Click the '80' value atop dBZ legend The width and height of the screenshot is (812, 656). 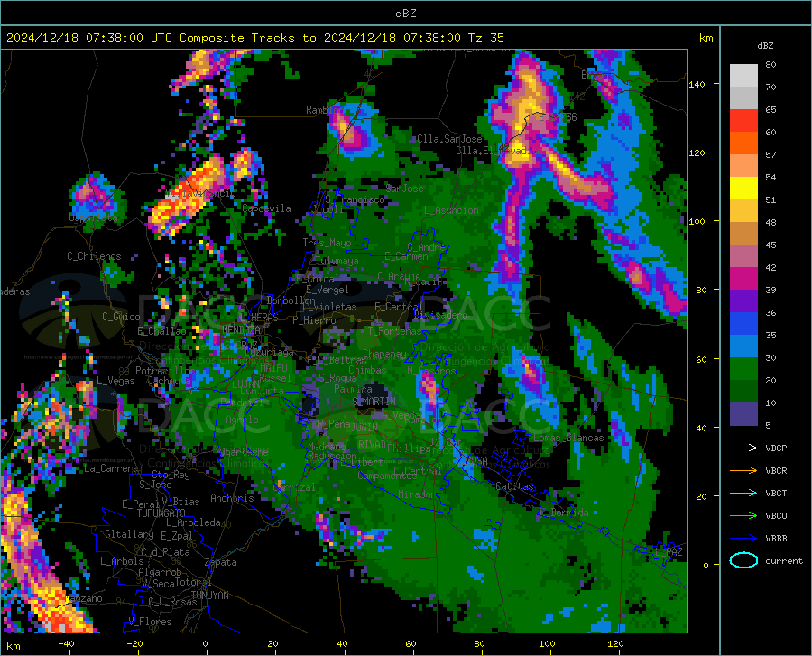[x=770, y=64]
